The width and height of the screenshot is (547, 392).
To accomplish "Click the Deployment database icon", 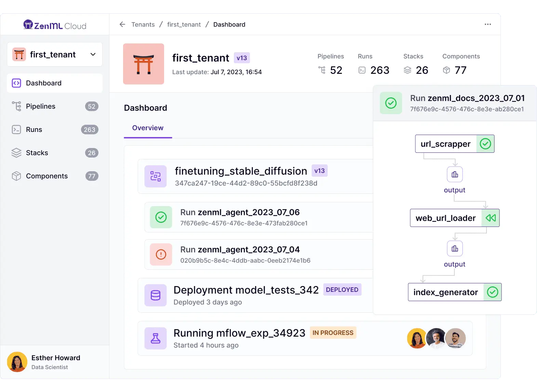I will click(156, 295).
